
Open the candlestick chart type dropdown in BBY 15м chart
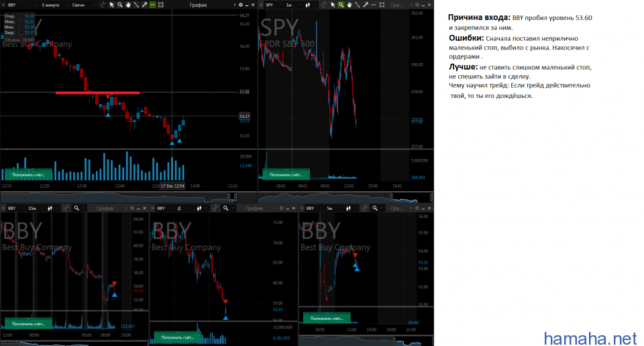[53, 209]
